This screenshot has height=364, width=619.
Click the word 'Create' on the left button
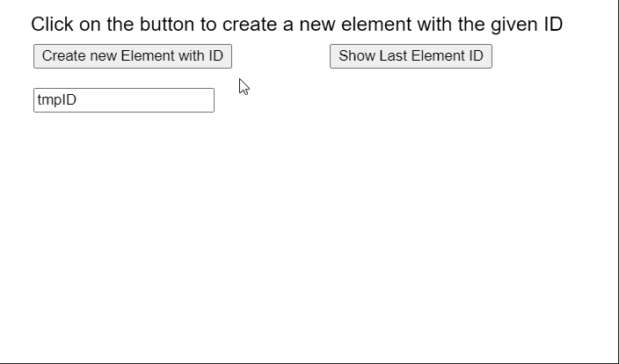pyautogui.click(x=64, y=56)
